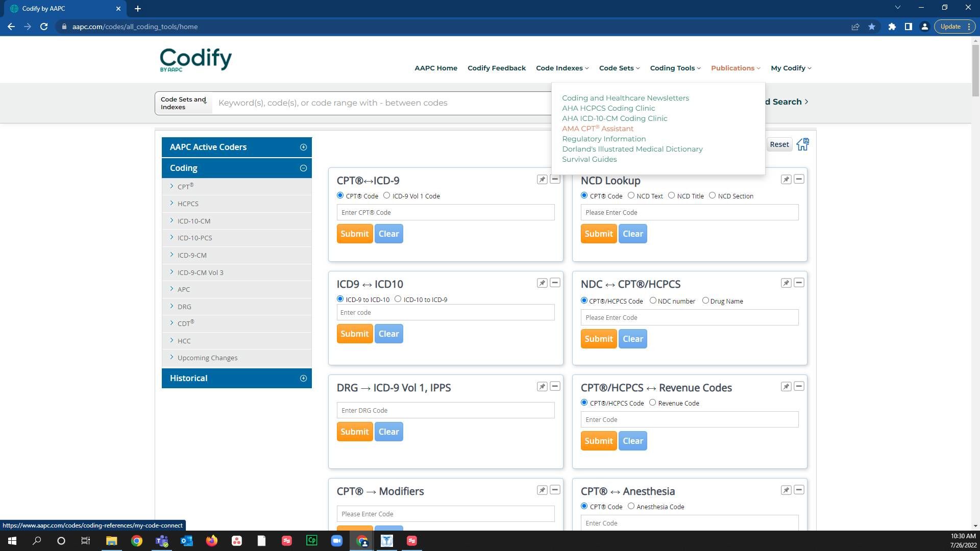Open the Survival Guides link
980x551 pixels.
click(x=589, y=159)
